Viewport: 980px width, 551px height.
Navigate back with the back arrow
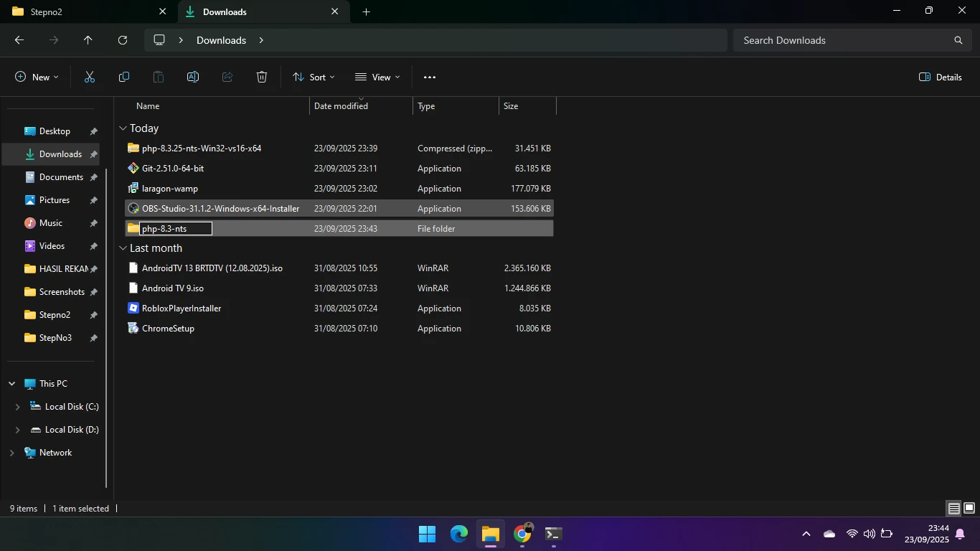click(x=19, y=40)
